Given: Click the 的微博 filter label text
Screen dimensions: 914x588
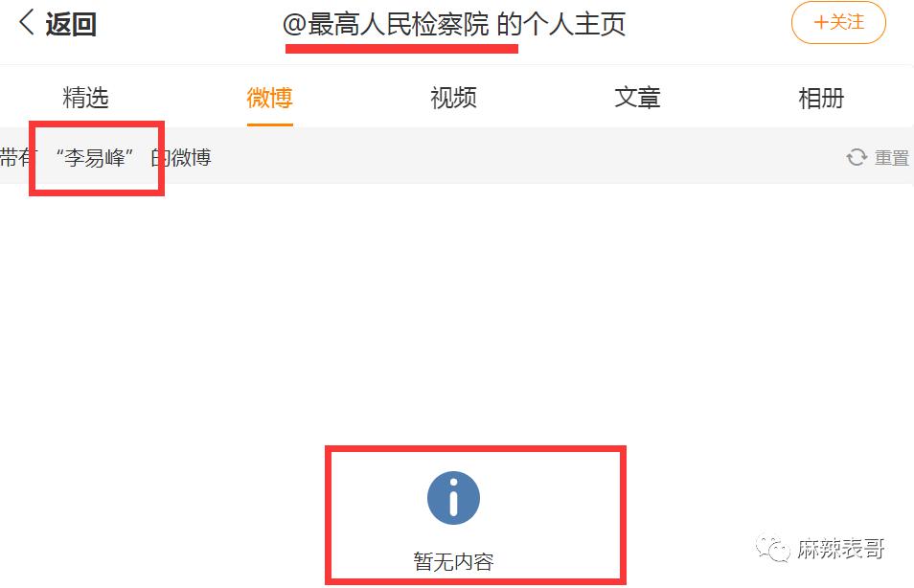Looking at the screenshot, I should 181,157.
